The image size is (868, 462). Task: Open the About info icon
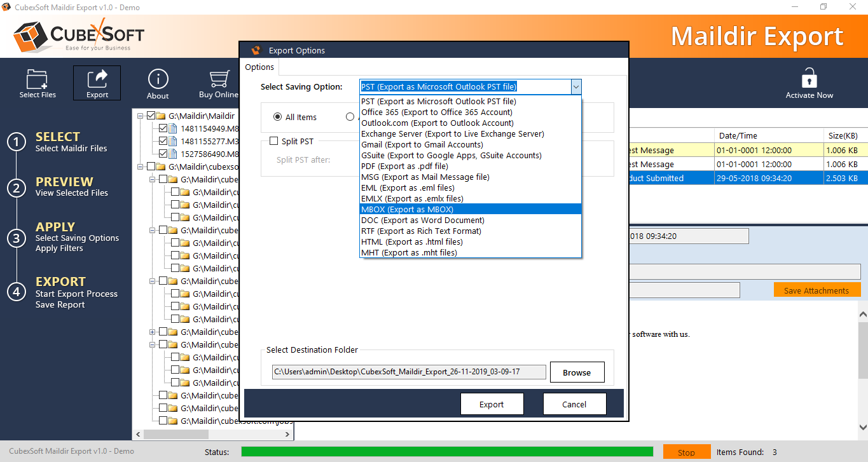[158, 79]
